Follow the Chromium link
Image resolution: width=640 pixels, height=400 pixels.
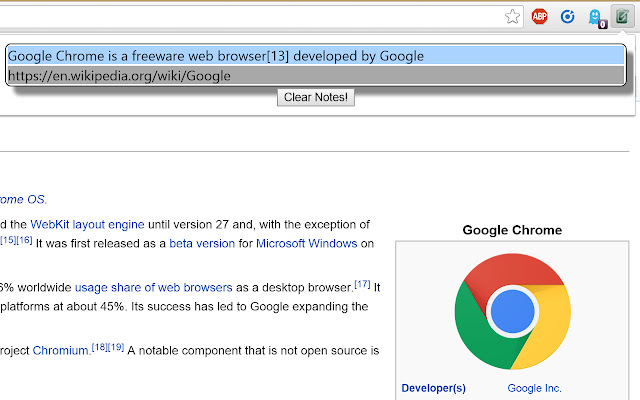pos(61,351)
